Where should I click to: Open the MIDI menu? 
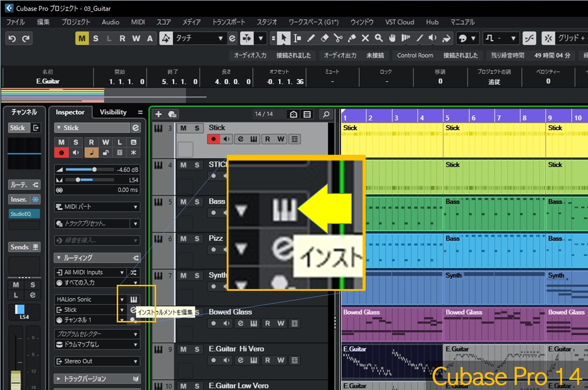click(138, 22)
